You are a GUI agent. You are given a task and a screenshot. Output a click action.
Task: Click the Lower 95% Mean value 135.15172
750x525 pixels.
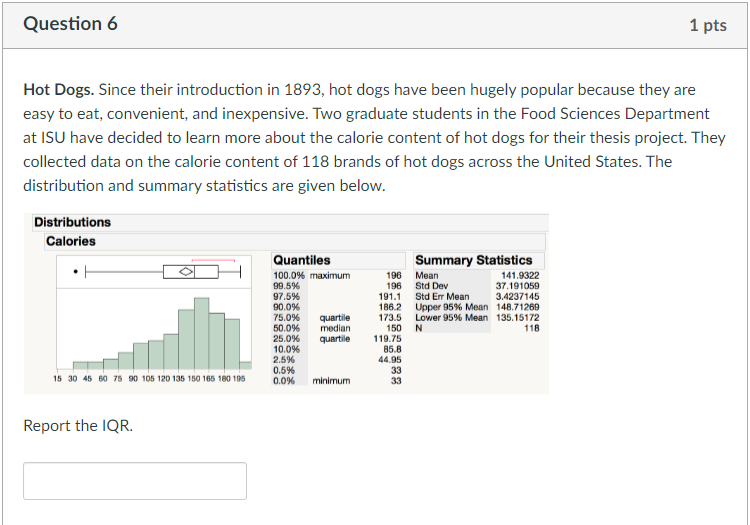coord(518,317)
